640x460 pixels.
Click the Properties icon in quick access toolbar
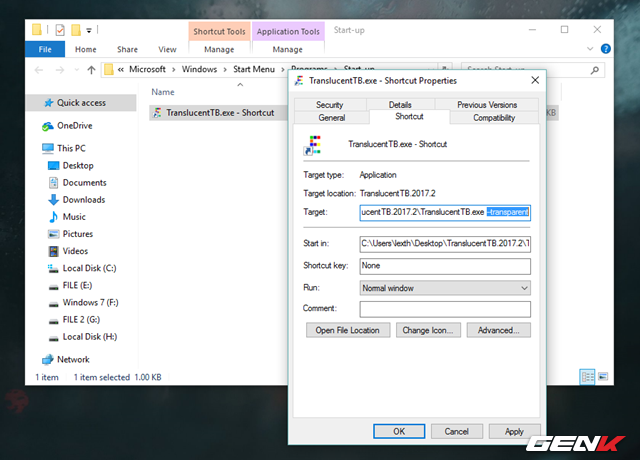(x=60, y=30)
